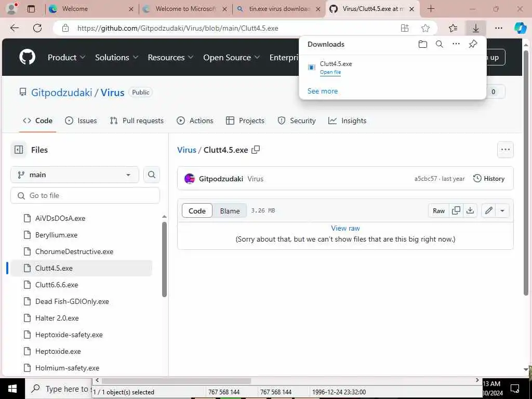Expand more edit options dropdown arrow
532x399 pixels.
coord(502,211)
